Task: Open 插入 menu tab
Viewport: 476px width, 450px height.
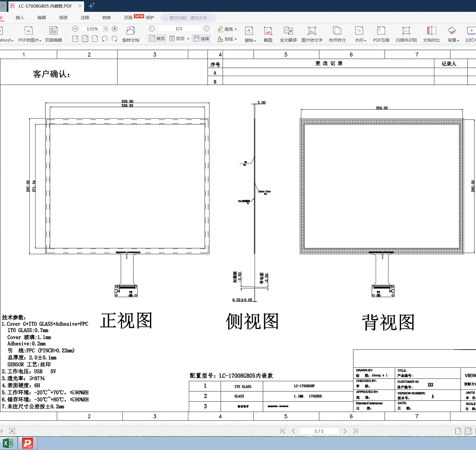Action: [20, 17]
